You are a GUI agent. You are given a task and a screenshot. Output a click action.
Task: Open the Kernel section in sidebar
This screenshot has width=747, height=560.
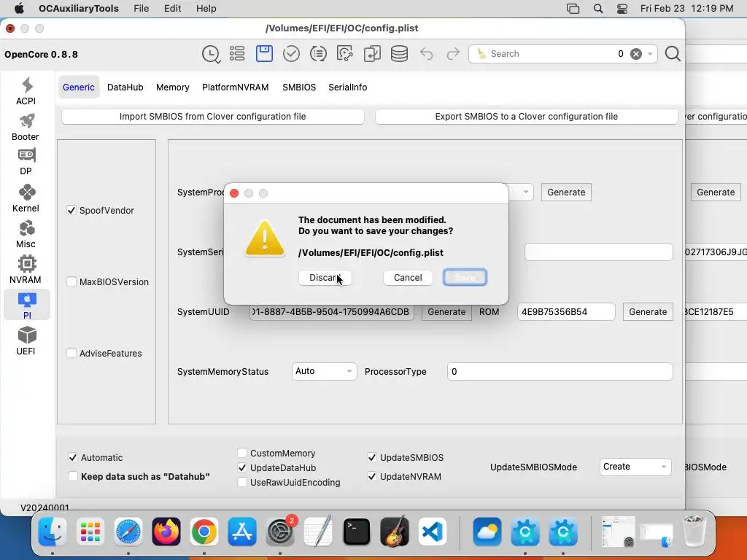pos(26,198)
